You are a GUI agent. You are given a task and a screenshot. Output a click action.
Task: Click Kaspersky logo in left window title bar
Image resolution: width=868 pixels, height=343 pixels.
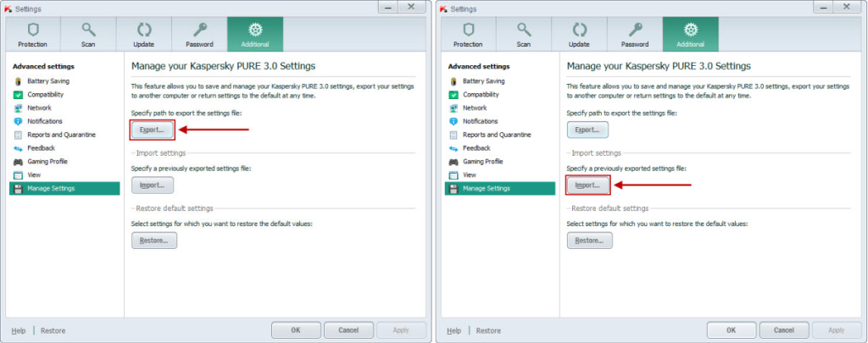(8, 8)
